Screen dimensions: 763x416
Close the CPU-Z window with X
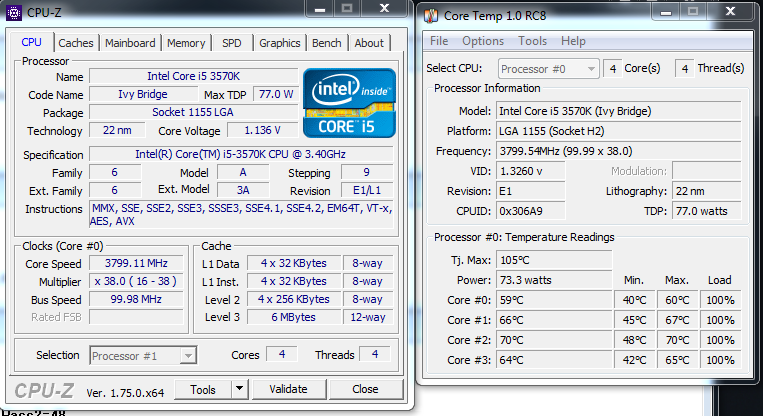point(384,8)
